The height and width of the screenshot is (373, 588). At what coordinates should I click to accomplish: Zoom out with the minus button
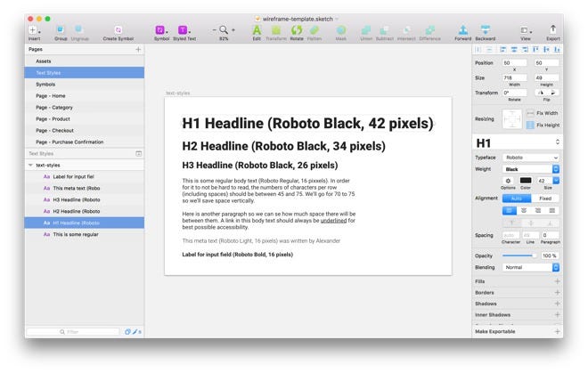(215, 29)
